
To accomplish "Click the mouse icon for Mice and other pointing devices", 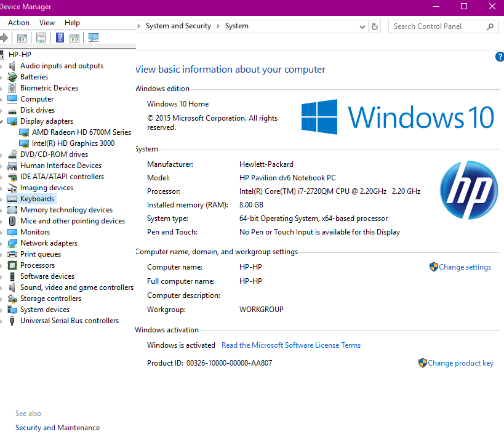I will pyautogui.click(x=12, y=221).
